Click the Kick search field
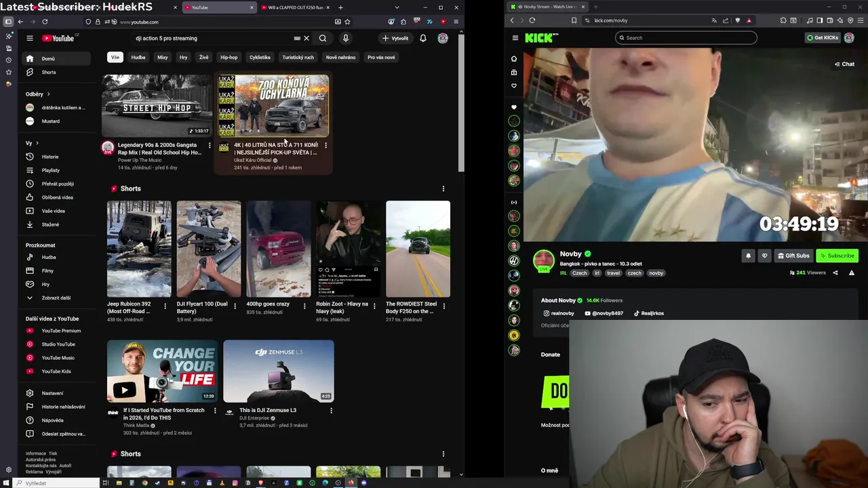Screen dimensions: 868x488 (x=686, y=38)
